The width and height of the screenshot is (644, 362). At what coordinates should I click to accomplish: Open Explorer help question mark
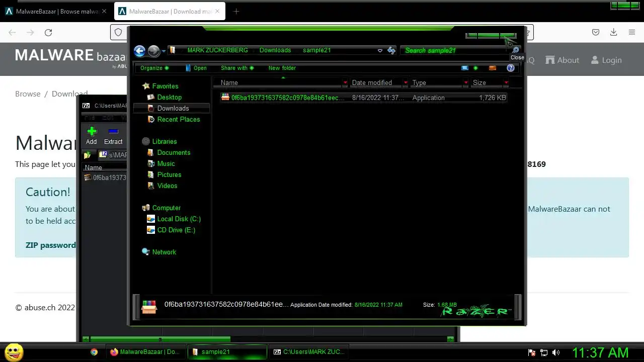(x=511, y=68)
